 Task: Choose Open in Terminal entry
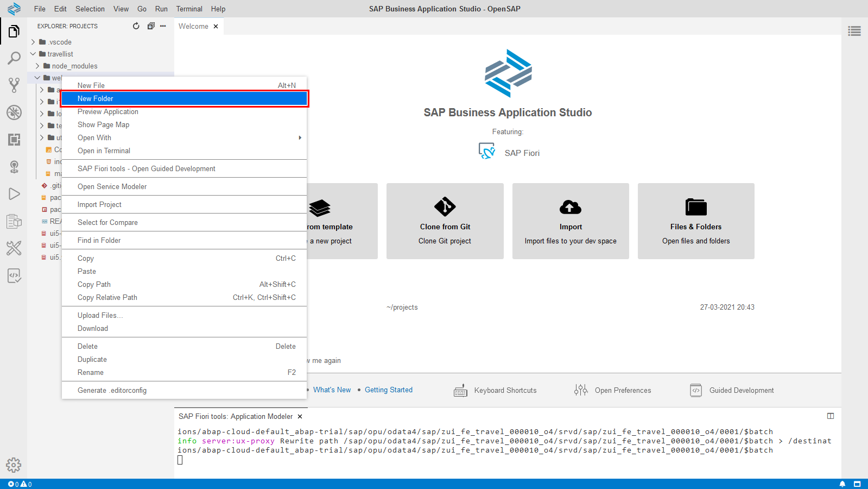185,151
